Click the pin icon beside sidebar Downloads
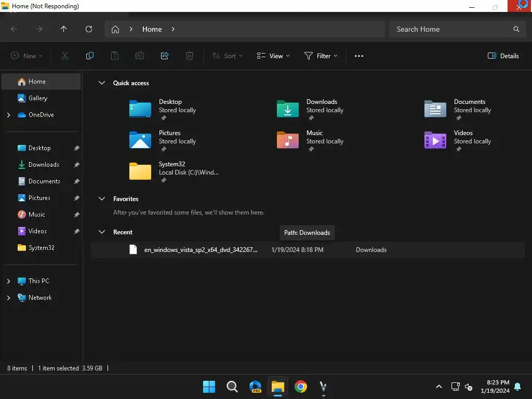 77,165
